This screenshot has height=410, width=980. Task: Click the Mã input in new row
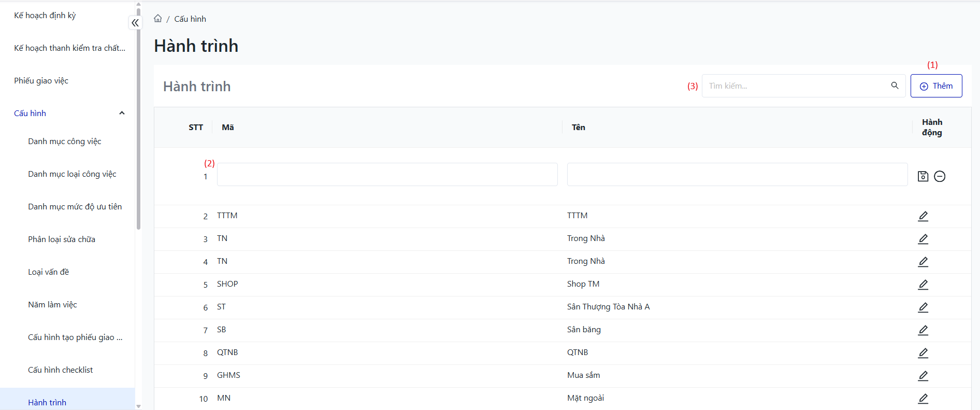(x=387, y=175)
